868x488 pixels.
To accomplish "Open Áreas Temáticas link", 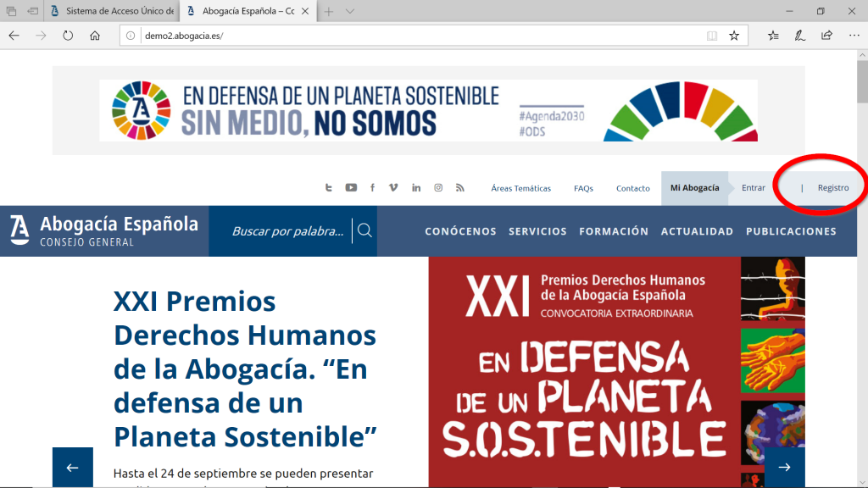I will click(521, 188).
